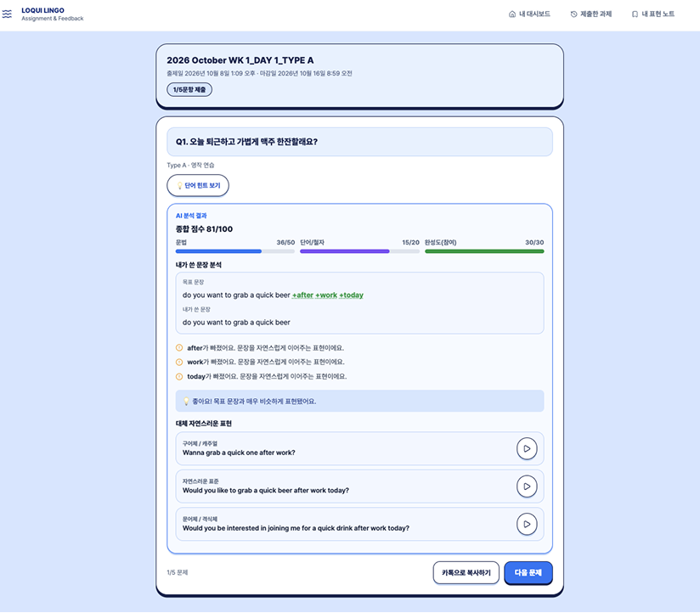Image resolution: width=700 pixels, height=613 pixels.
Task: Play the 자연스러운 표준 sentence audio
Action: [527, 486]
